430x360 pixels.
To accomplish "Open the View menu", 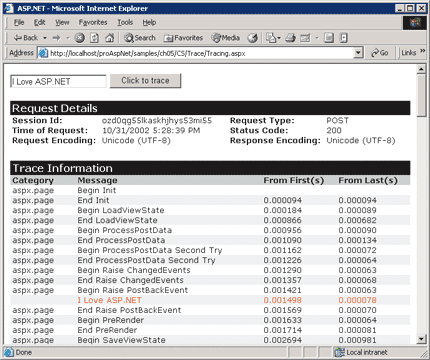I will point(62,22).
